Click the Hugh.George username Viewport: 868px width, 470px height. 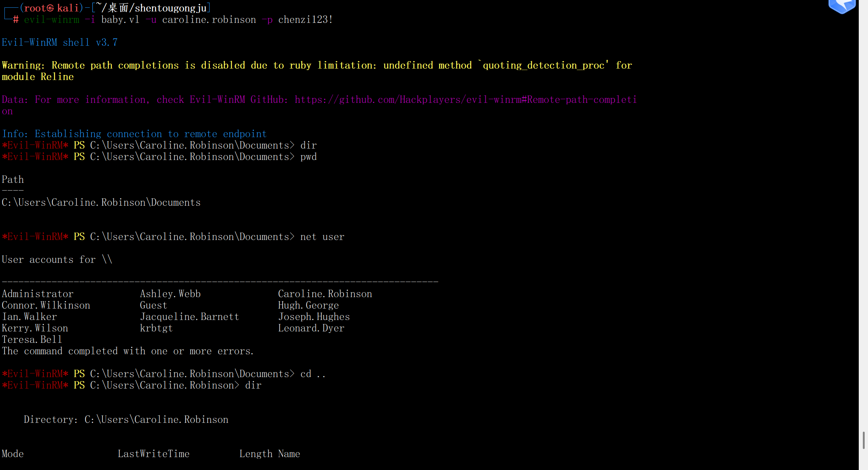(308, 305)
